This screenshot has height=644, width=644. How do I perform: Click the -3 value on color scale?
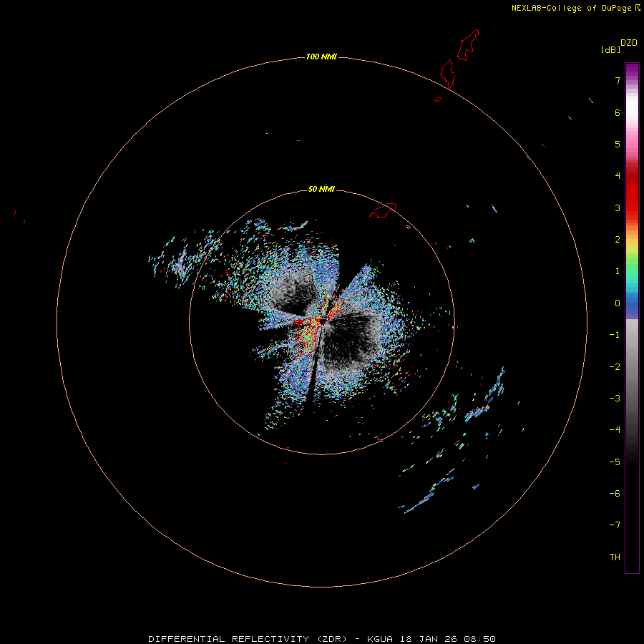tap(615, 399)
